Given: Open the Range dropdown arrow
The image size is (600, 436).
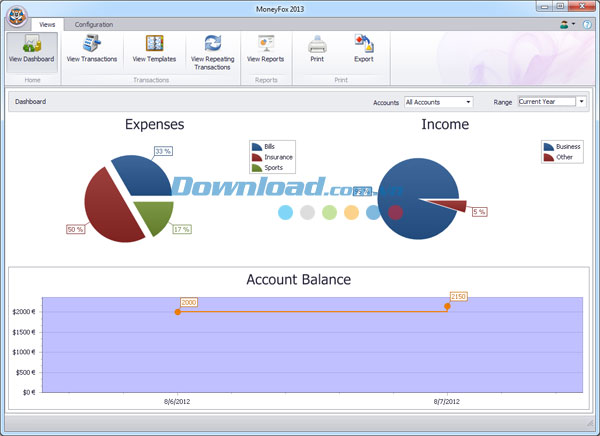Looking at the screenshot, I should [x=582, y=102].
